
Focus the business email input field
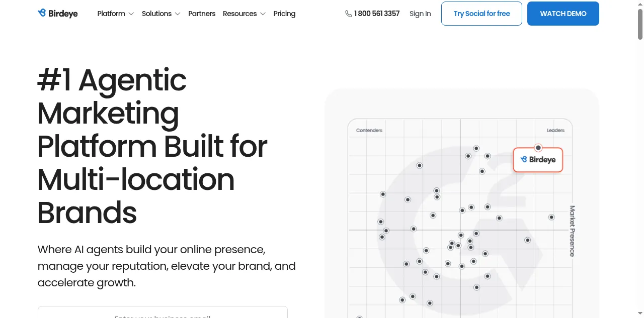163,313
